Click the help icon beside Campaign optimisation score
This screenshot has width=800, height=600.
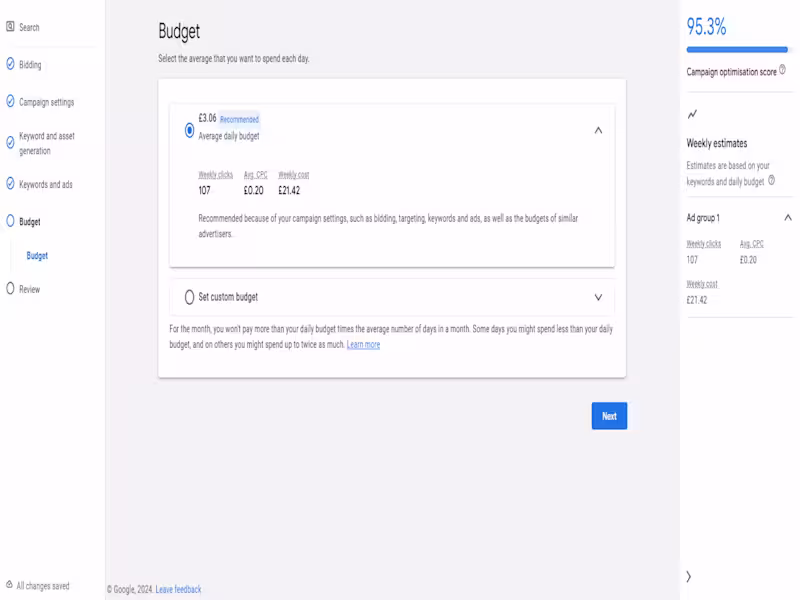point(782,70)
